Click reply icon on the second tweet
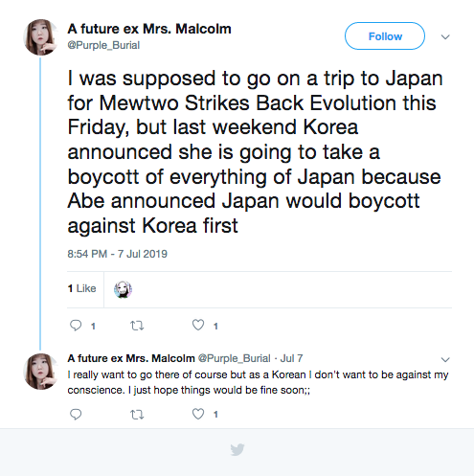 (x=76, y=414)
